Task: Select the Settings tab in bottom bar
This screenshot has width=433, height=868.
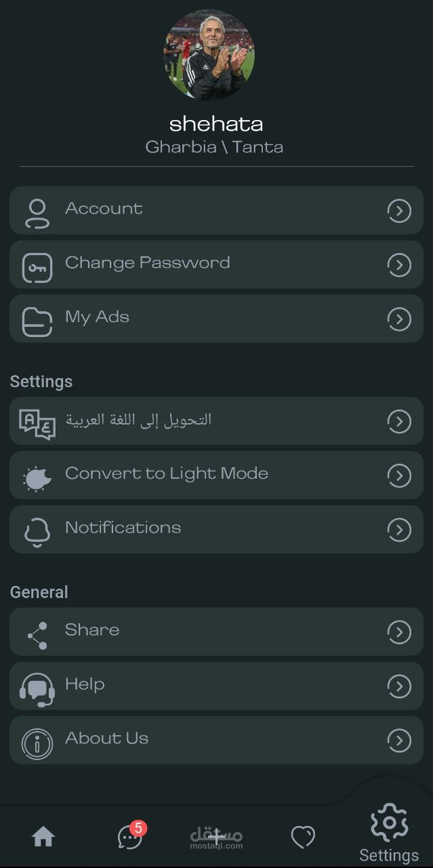Action: pyautogui.click(x=389, y=833)
